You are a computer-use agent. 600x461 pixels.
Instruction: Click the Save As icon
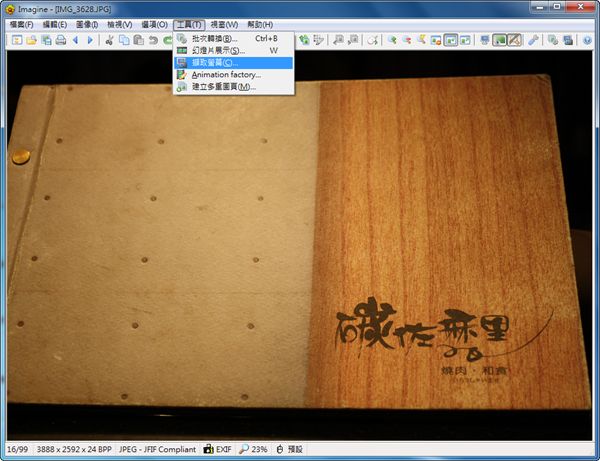46,40
